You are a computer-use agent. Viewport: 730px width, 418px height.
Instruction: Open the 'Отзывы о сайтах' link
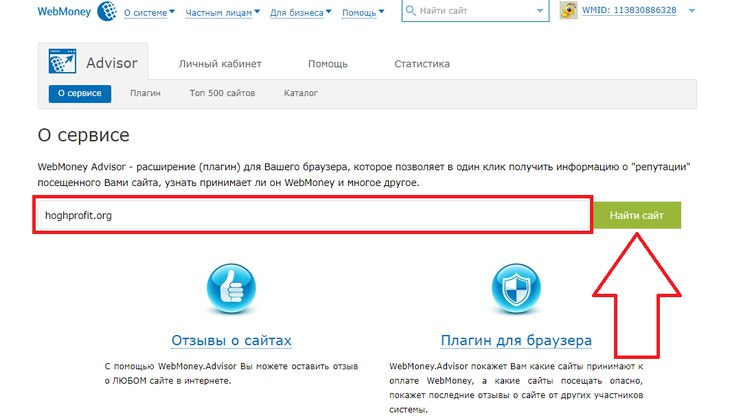pos(231,340)
